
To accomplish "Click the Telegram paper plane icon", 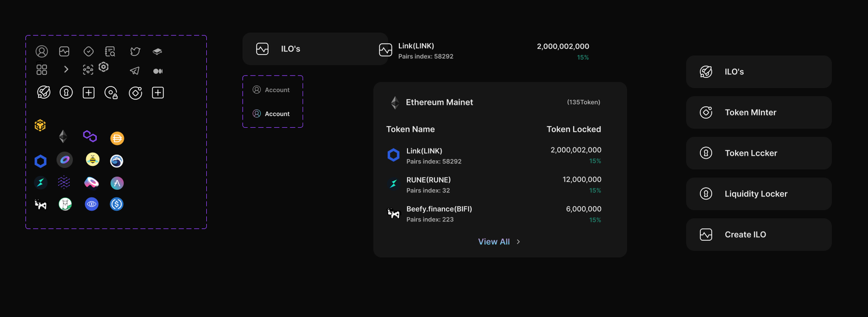I will pos(135,70).
